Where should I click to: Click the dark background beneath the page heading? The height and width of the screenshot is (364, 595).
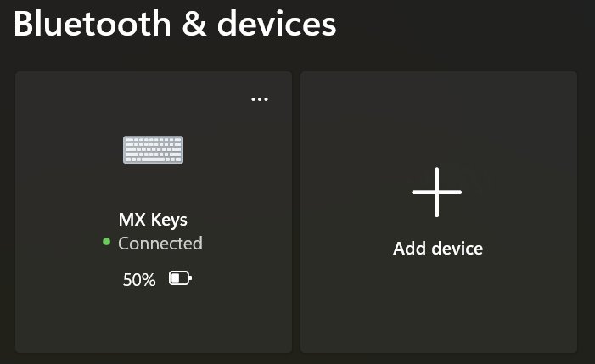[x=296, y=55]
